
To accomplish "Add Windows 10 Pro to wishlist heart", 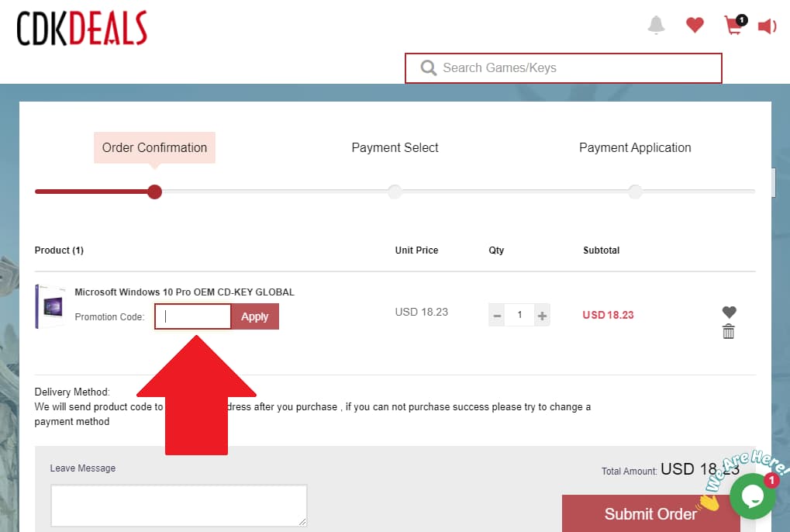I will 729,312.
